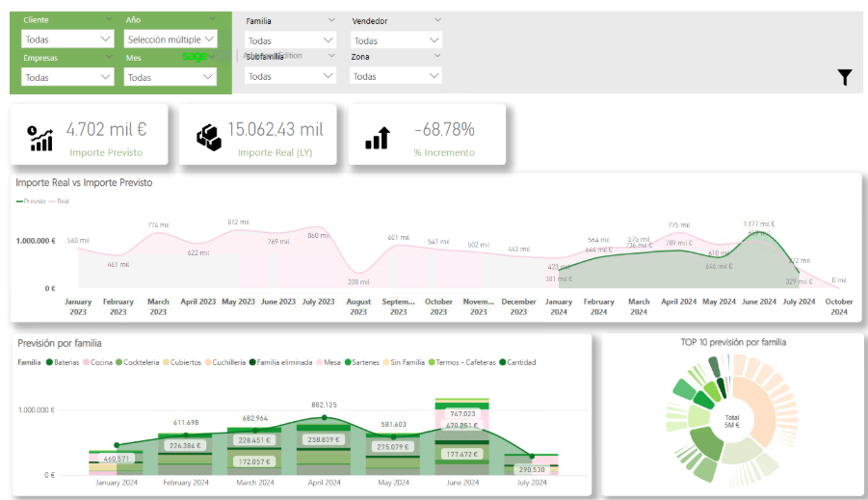Click the 1.177 mil € peak label
This screenshot has width=868, height=500.
coord(759,224)
